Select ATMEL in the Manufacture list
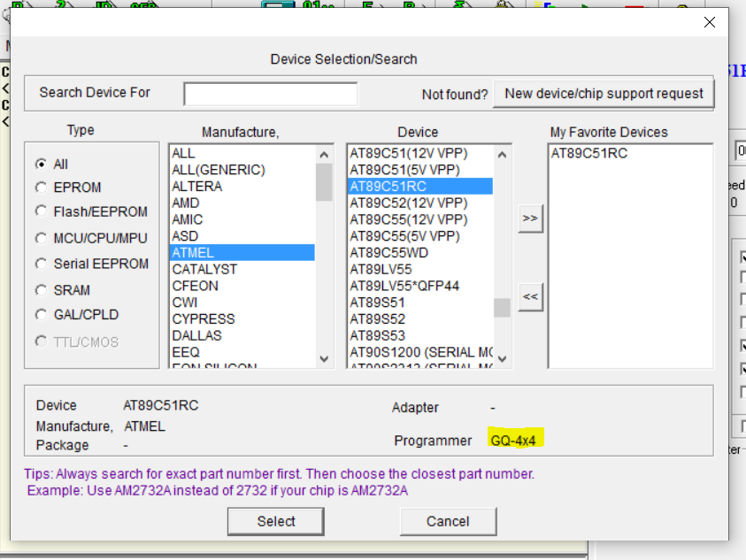Viewport: 746px width, 560px height. tap(242, 253)
